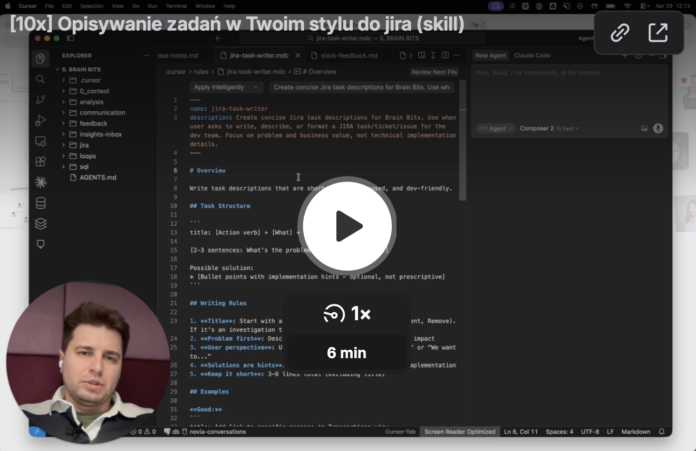Click Ln 6, Col 11 in status bar
696x451 pixels.
pyautogui.click(x=521, y=431)
